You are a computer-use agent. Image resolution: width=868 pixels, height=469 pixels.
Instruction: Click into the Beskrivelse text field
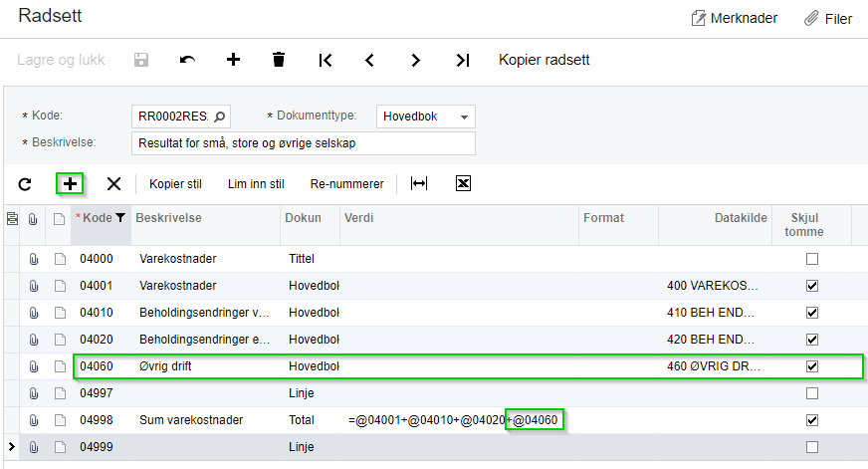tap(304, 143)
